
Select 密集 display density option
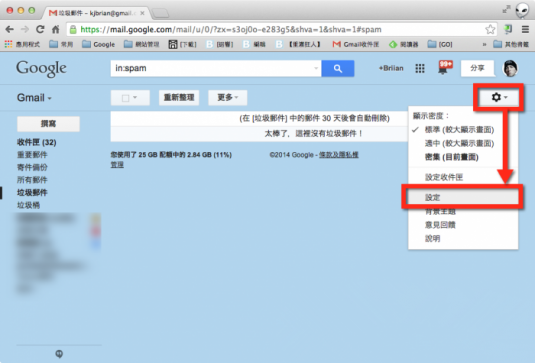coord(452,157)
